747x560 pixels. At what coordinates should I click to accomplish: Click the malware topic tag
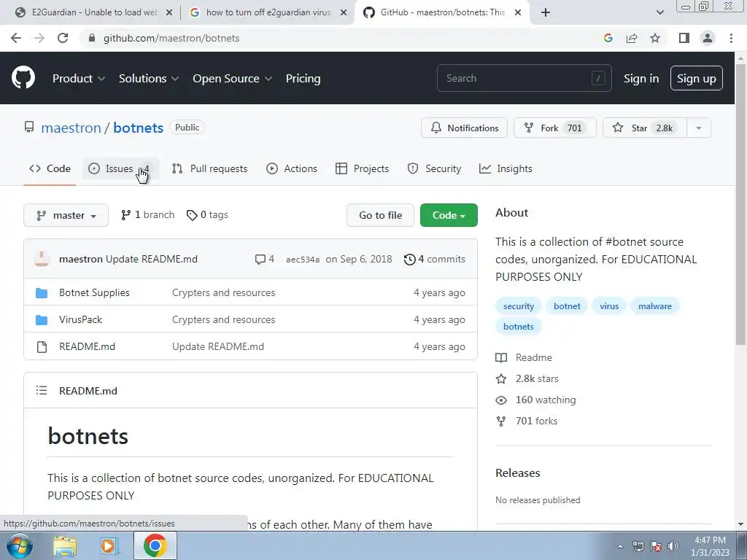654,306
